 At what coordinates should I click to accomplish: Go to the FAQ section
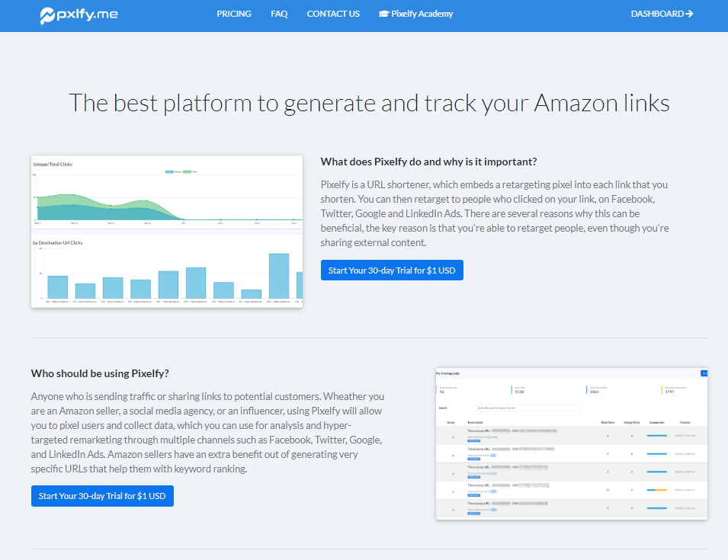tap(279, 14)
